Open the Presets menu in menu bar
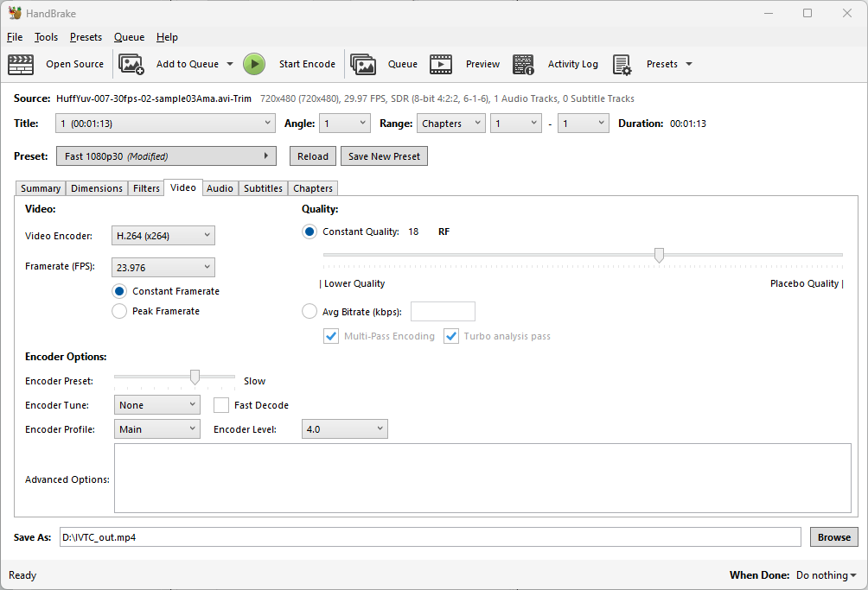 pyautogui.click(x=86, y=37)
